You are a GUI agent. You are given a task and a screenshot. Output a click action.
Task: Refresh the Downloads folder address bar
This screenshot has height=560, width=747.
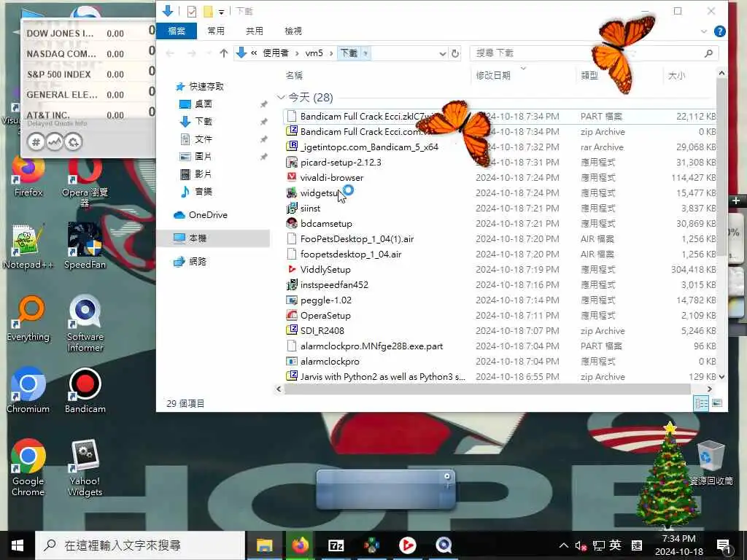pyautogui.click(x=455, y=53)
